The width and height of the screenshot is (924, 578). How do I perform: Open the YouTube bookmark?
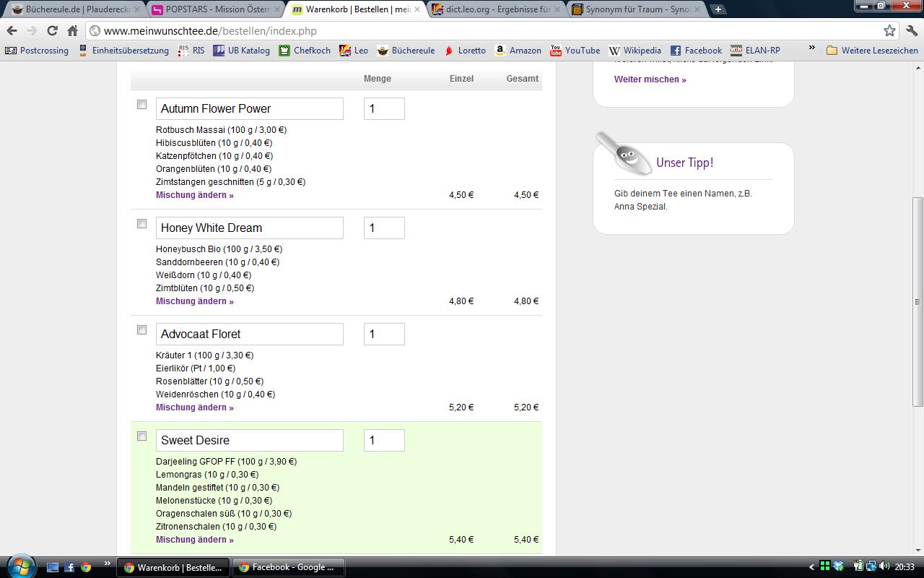coord(575,51)
